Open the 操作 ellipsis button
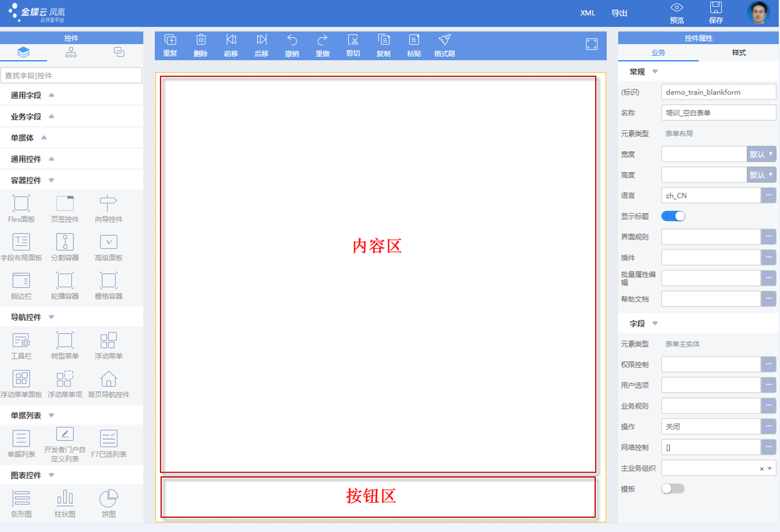This screenshot has width=780, height=532. 768,426
